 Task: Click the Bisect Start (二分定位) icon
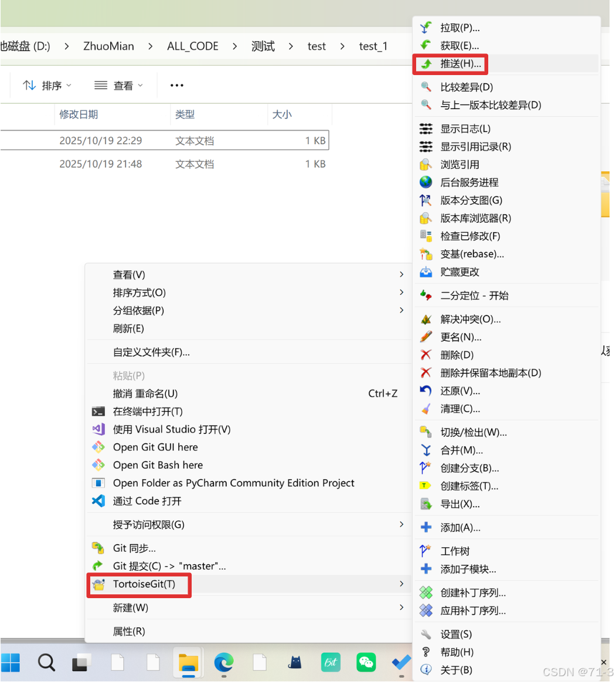click(426, 296)
